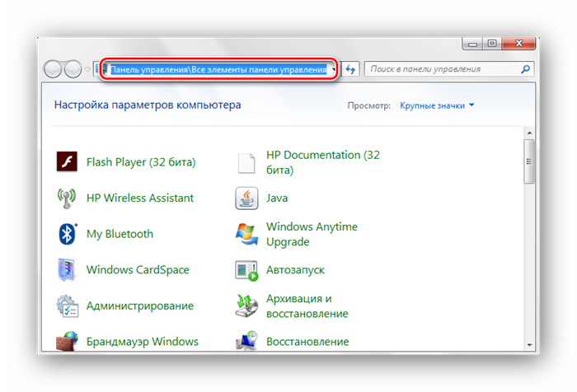Open the Архивация и восстановление icon
The height and width of the screenshot is (392, 577).
tap(246, 306)
